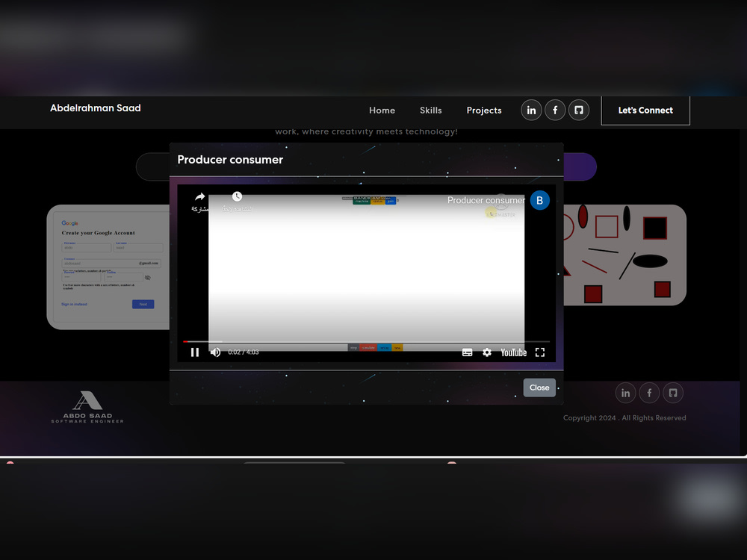Go to Skills section link
Image resolution: width=747 pixels, height=560 pixels.
point(431,110)
